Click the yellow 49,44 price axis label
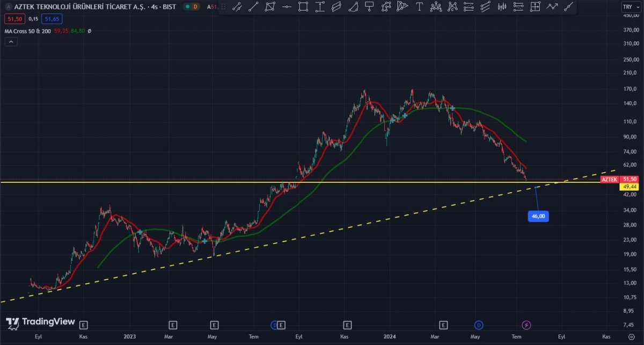Viewport: 644px width, 345px height. coord(630,186)
